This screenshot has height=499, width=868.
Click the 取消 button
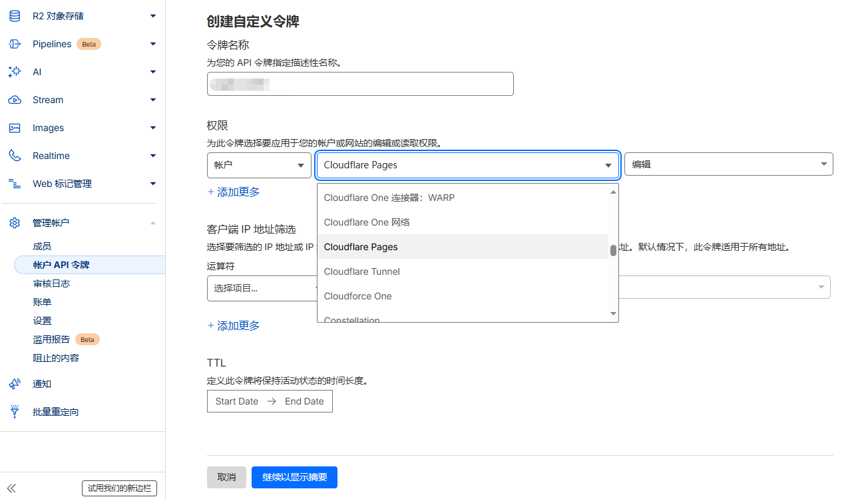[x=226, y=477]
